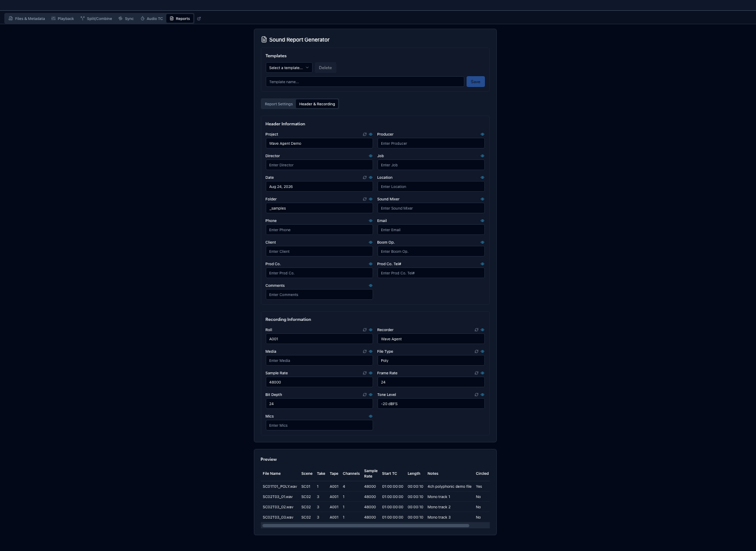
Task: Toggle visibility of the Boom Op. field
Action: (x=482, y=242)
